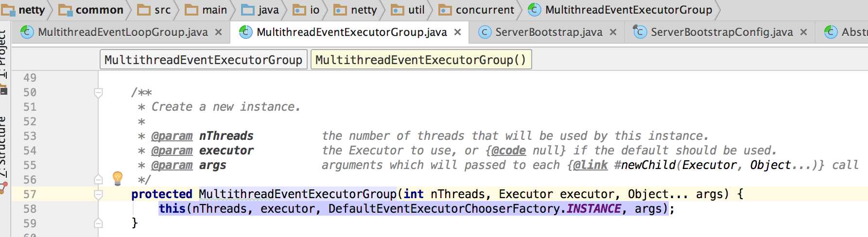This screenshot has width=868, height=237.
Task: Click the protected keyword on line 57
Action: [x=162, y=194]
